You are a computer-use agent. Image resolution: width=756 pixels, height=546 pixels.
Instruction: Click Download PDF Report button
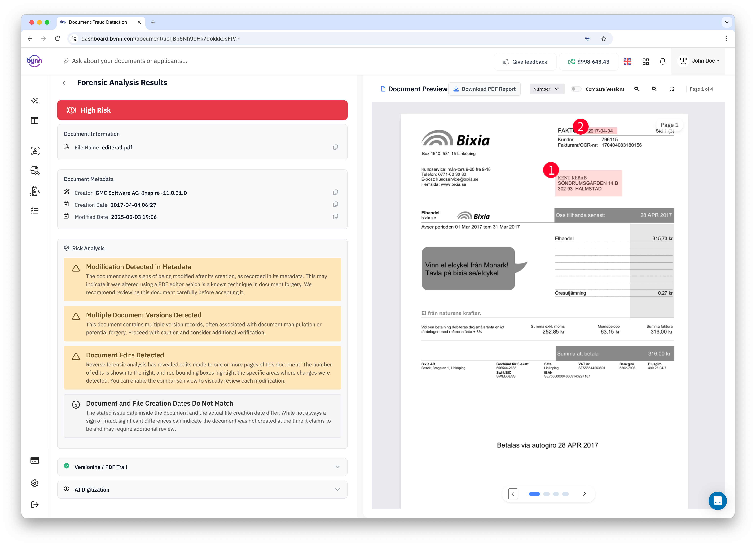(x=484, y=89)
